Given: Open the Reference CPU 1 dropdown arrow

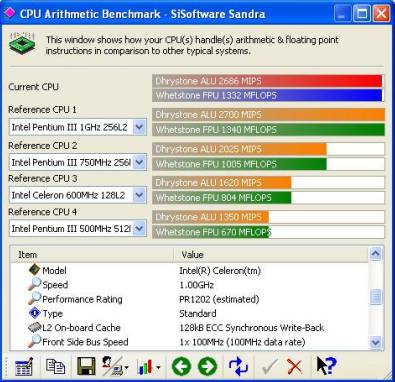Looking at the screenshot, I should pyautogui.click(x=139, y=127).
